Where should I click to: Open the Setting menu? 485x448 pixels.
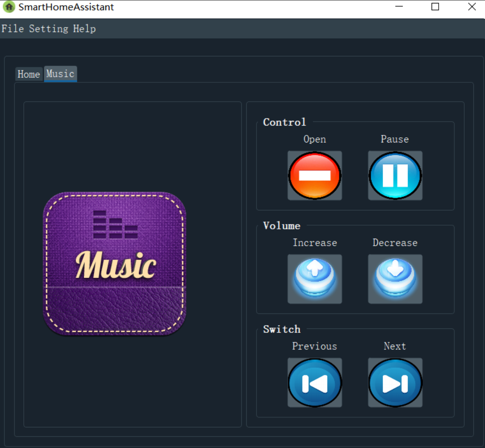tap(49, 29)
